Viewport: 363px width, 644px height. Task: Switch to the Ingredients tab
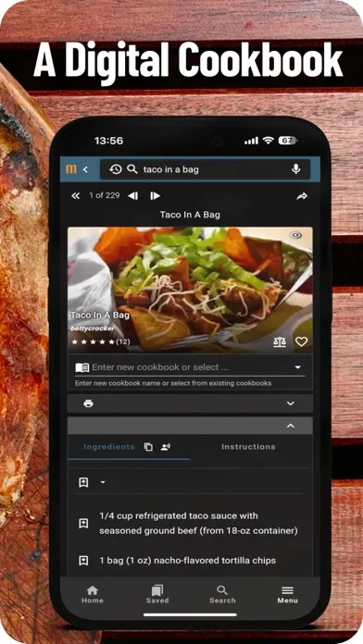pyautogui.click(x=109, y=447)
